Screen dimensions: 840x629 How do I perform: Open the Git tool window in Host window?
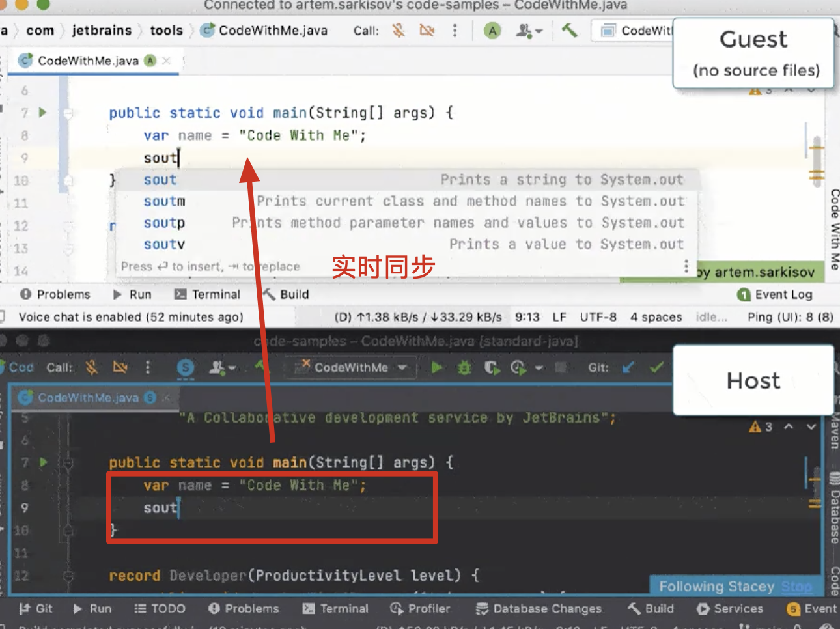pyautogui.click(x=36, y=608)
